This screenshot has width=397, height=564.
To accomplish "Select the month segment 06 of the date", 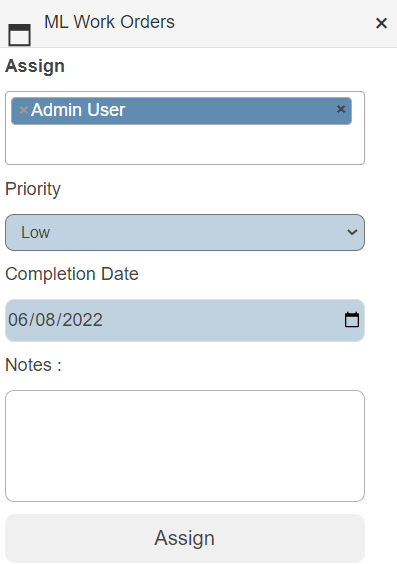I will [x=17, y=320].
